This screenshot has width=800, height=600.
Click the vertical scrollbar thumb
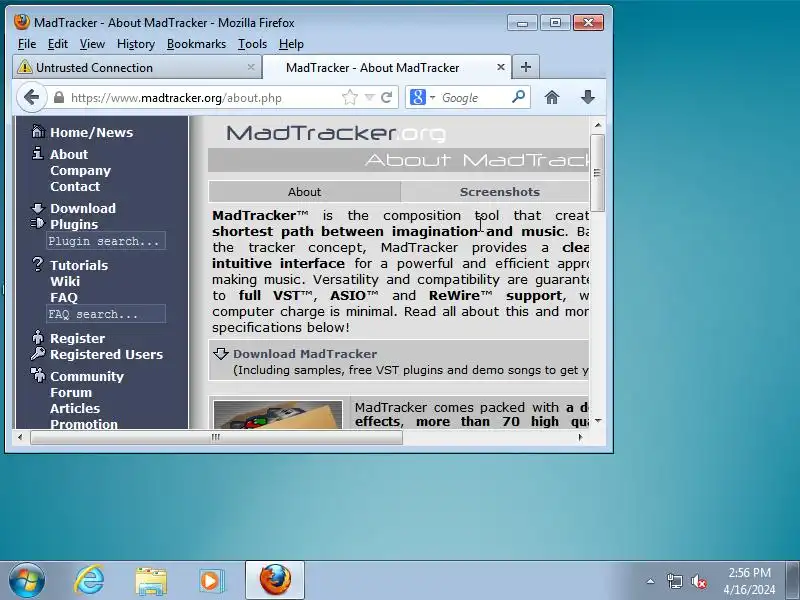(x=597, y=172)
